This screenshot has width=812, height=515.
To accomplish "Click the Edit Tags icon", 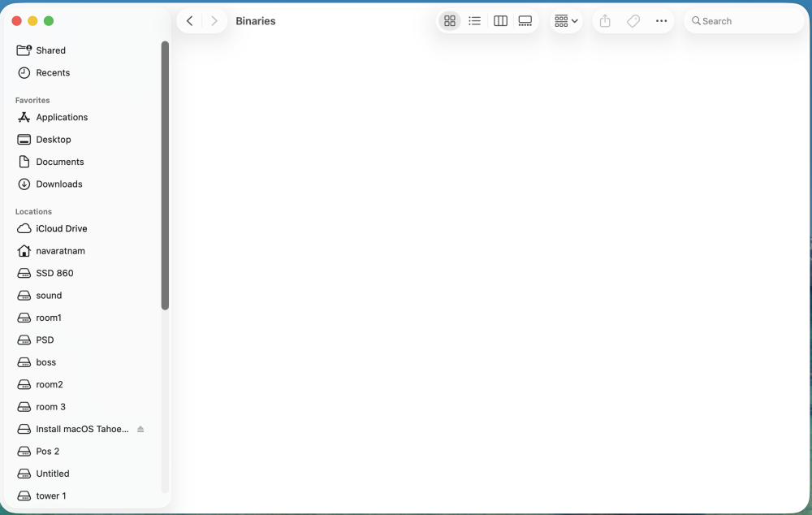I will 633,21.
